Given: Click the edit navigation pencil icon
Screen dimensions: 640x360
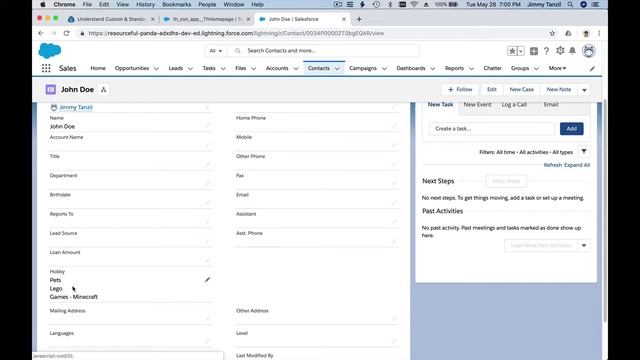Looking at the screenshot, I should coord(592,69).
